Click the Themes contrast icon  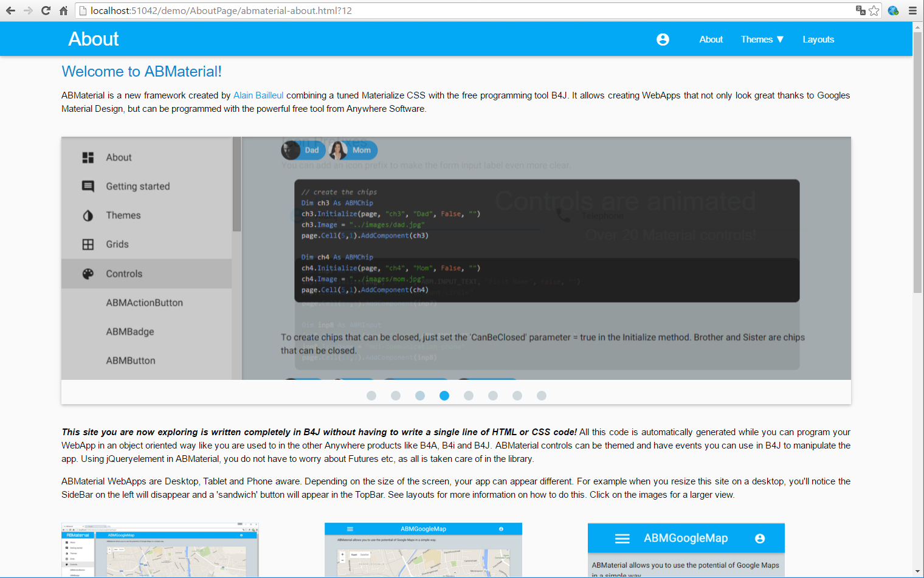click(88, 216)
